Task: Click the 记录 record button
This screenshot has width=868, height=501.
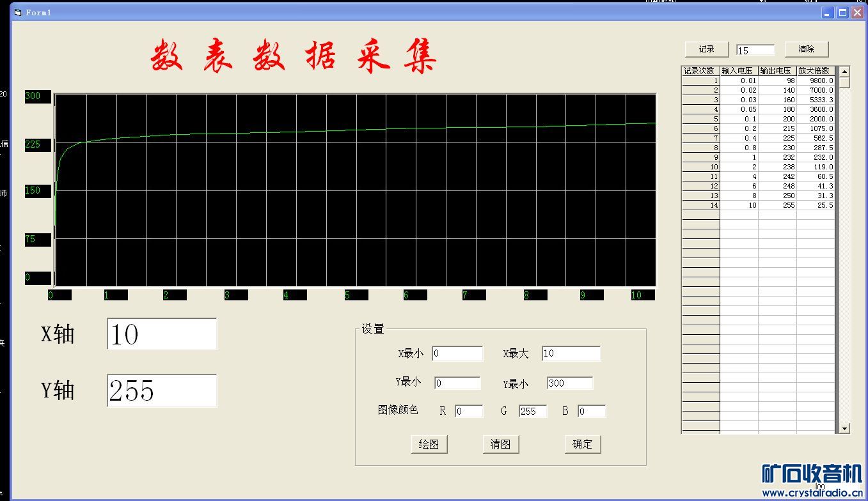Action: click(x=706, y=49)
